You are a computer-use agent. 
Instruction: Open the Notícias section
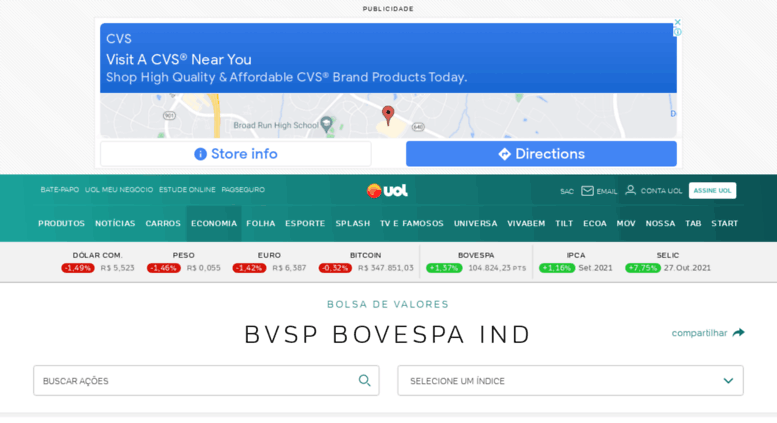click(115, 223)
